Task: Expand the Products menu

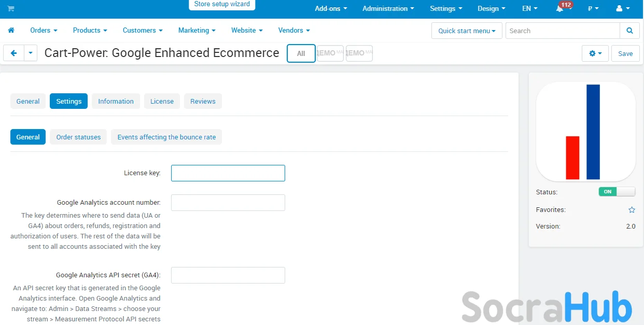Action: [x=90, y=30]
